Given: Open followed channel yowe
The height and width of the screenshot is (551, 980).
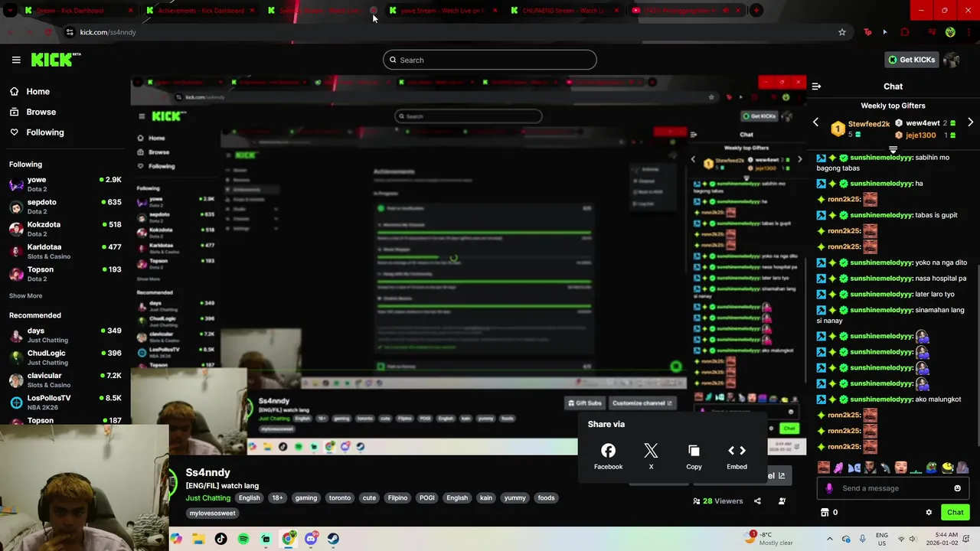Looking at the screenshot, I should coord(65,184).
